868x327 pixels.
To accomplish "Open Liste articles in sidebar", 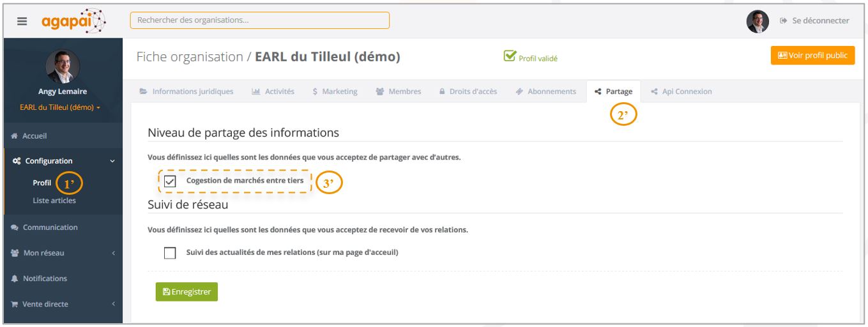I will [54, 201].
